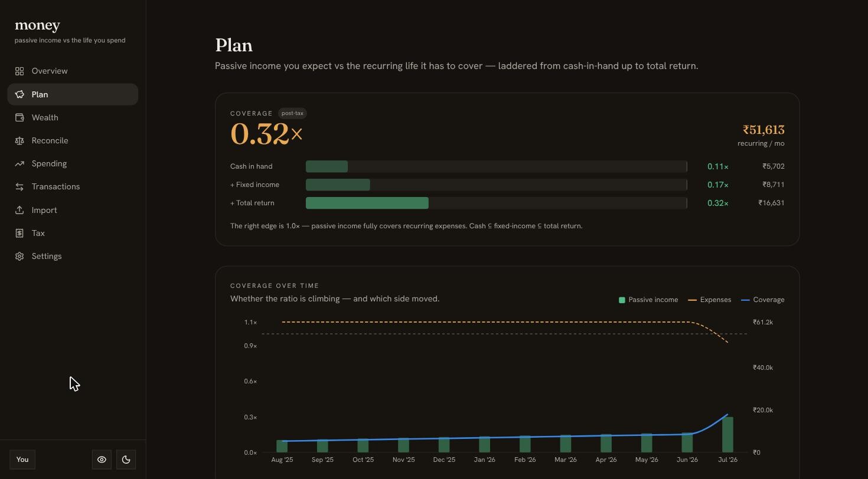Open the Overview page

click(73, 71)
